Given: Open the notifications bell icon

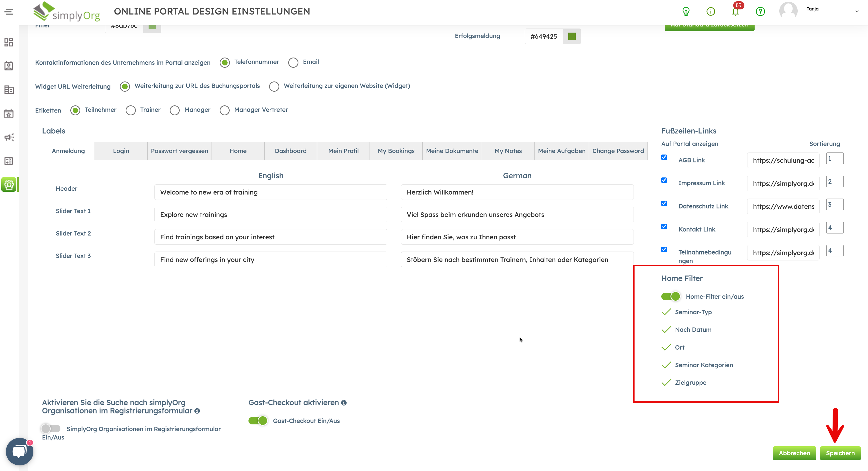Looking at the screenshot, I should [x=735, y=12].
